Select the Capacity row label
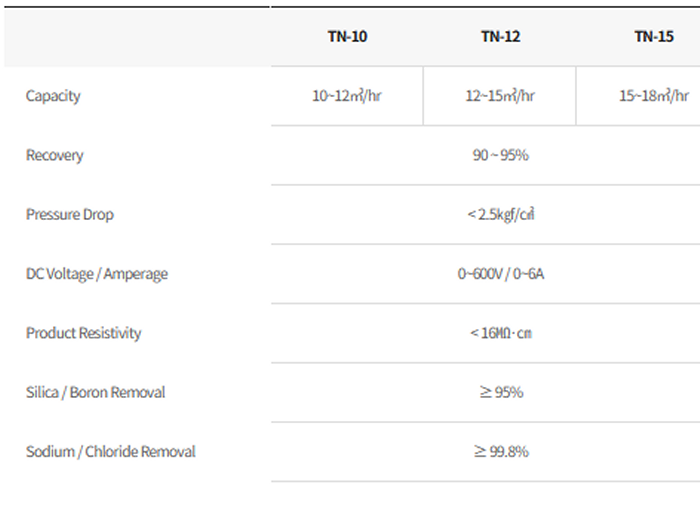This screenshot has width=700, height=516. point(53,96)
